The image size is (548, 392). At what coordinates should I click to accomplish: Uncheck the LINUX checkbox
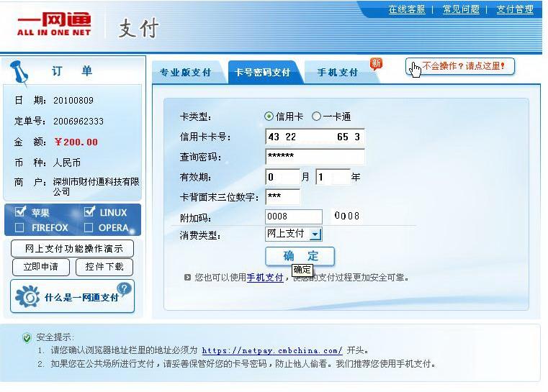(x=89, y=212)
